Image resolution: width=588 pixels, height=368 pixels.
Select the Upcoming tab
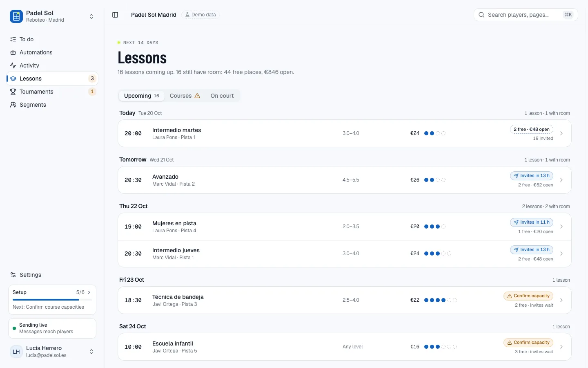(x=142, y=96)
